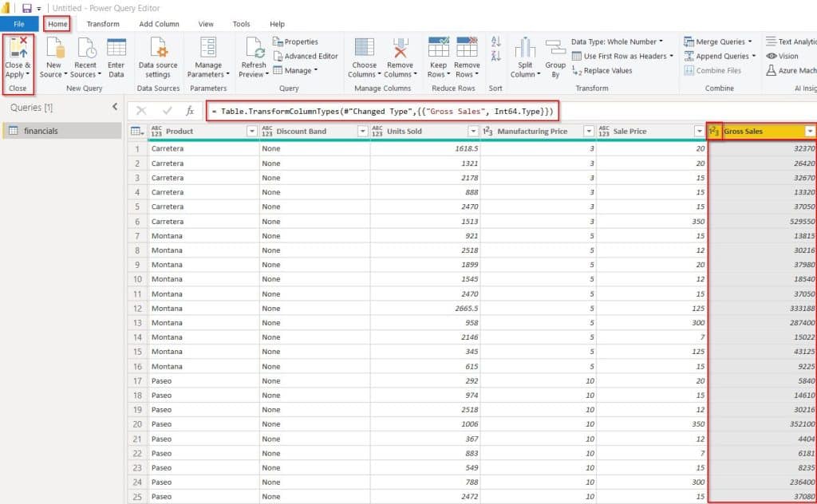Click Gross Sales data type icon
Image resolution: width=817 pixels, height=504 pixels.
[x=714, y=132]
